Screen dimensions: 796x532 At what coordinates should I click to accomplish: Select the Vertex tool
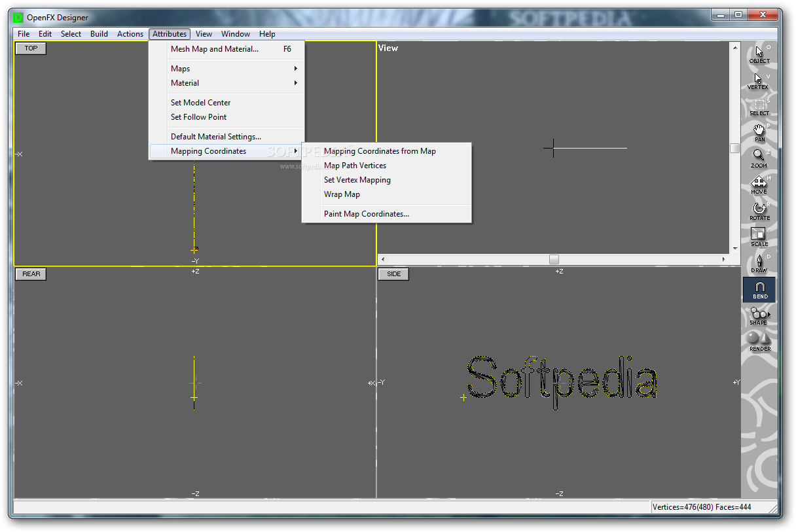click(x=759, y=80)
